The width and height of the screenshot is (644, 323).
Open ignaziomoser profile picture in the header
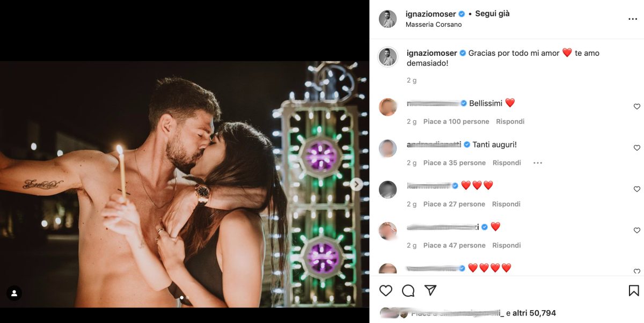click(x=387, y=19)
